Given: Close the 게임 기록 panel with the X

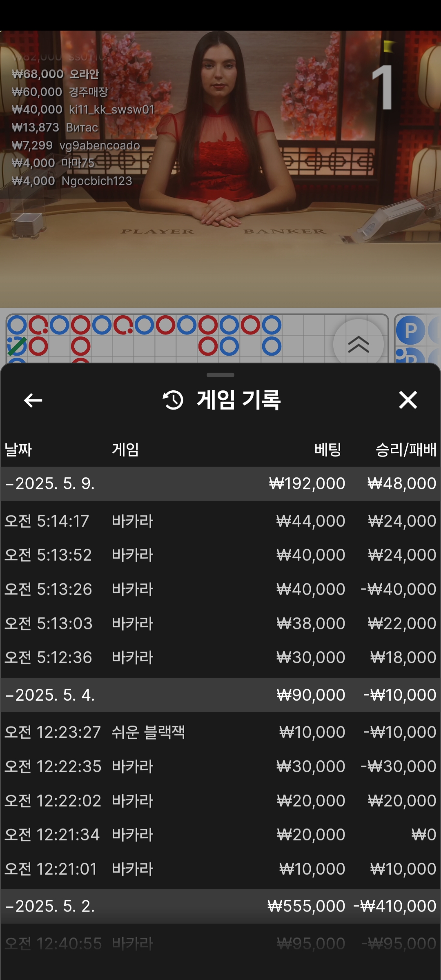Looking at the screenshot, I should pyautogui.click(x=408, y=400).
